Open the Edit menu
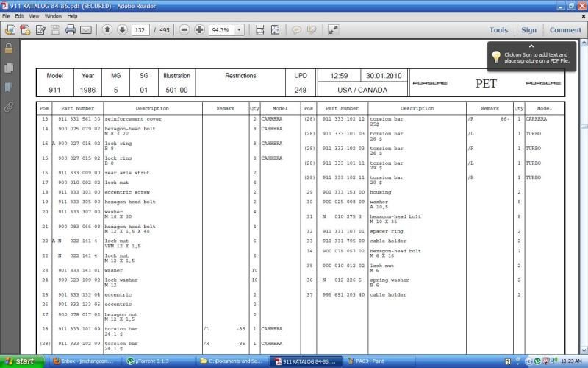The height and width of the screenshot is (368, 588). [19, 16]
